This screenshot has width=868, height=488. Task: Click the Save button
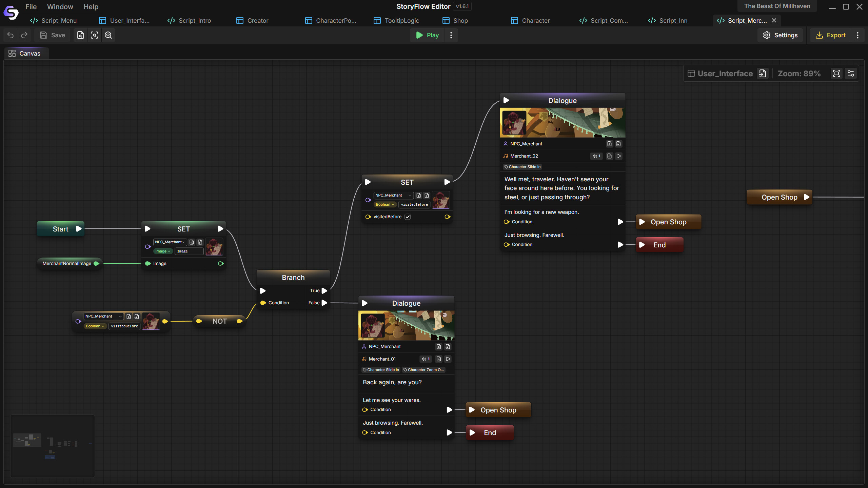coord(53,35)
